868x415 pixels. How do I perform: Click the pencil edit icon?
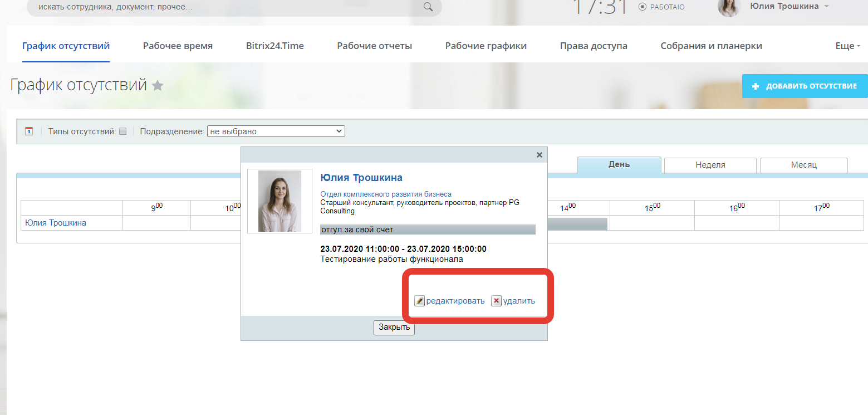420,301
